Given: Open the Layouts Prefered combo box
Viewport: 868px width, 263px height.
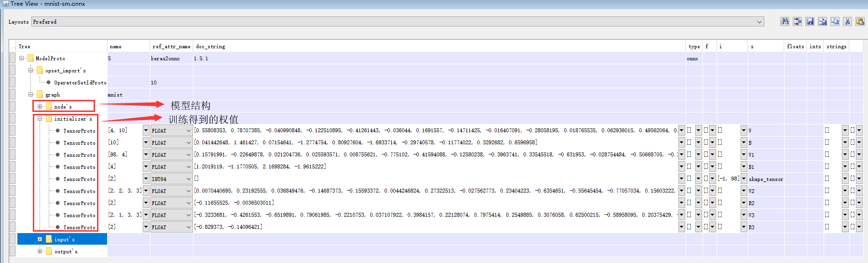Looking at the screenshot, I should click(x=759, y=22).
